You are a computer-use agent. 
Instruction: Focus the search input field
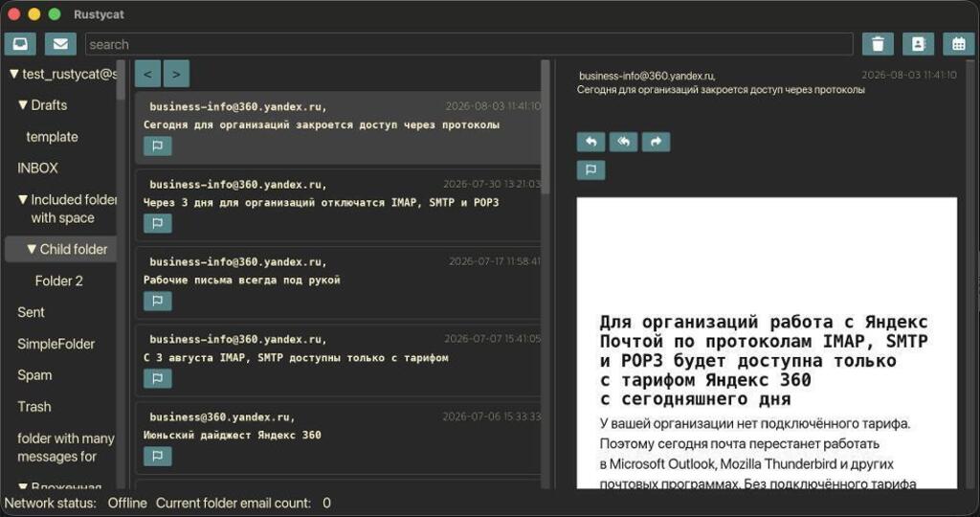pos(469,44)
